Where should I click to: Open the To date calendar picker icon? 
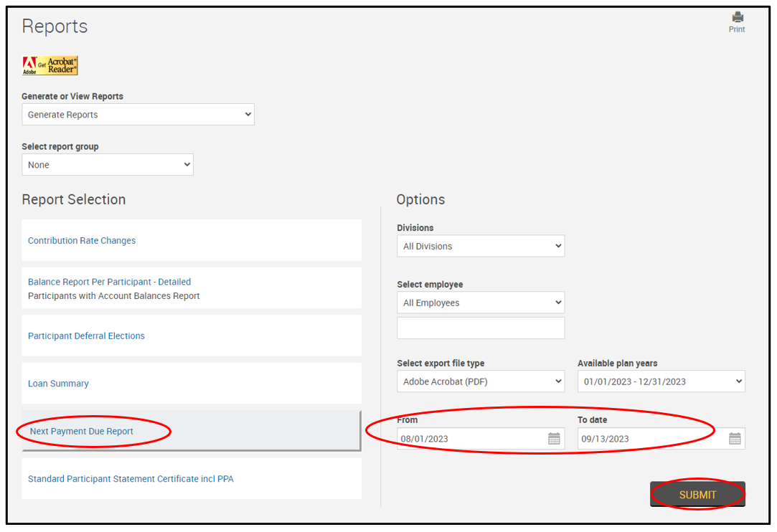735,439
